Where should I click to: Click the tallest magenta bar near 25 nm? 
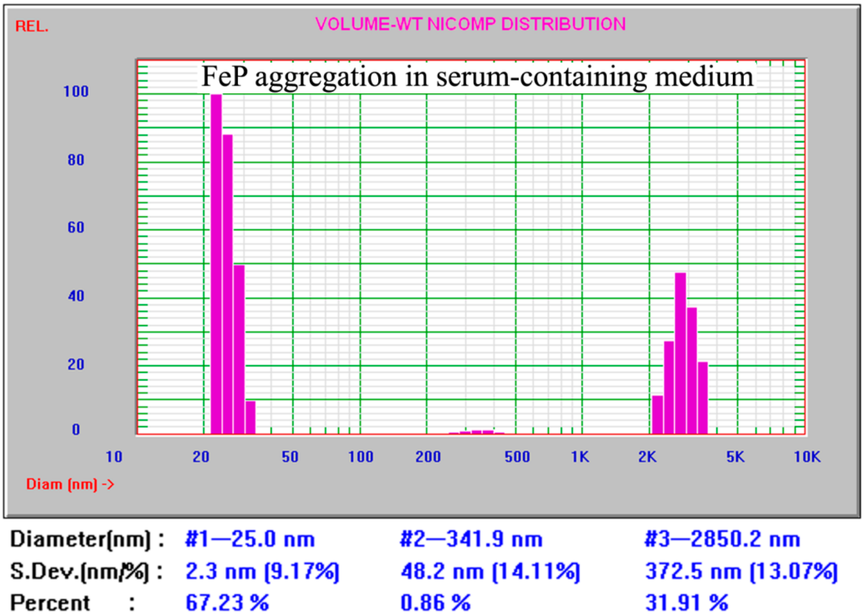(x=216, y=265)
